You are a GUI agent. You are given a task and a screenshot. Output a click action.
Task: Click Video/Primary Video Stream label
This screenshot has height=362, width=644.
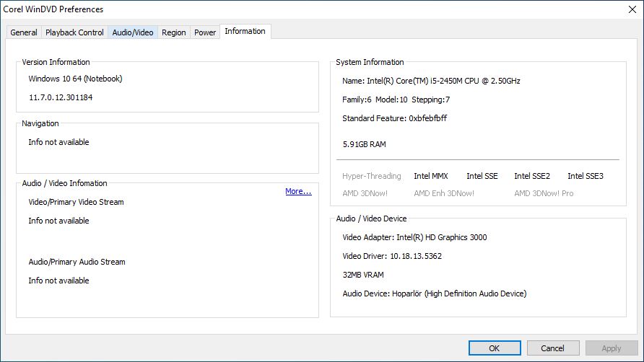(76, 202)
